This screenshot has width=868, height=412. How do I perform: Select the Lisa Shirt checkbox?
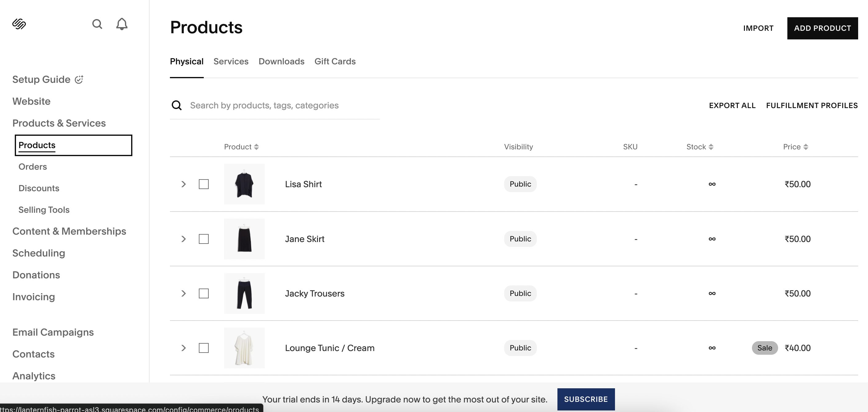point(203,184)
